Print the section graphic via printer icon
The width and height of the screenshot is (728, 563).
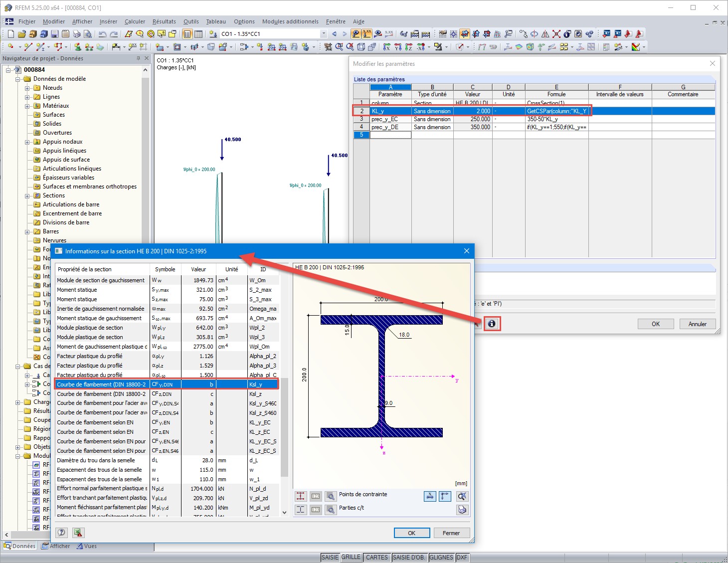462,510
